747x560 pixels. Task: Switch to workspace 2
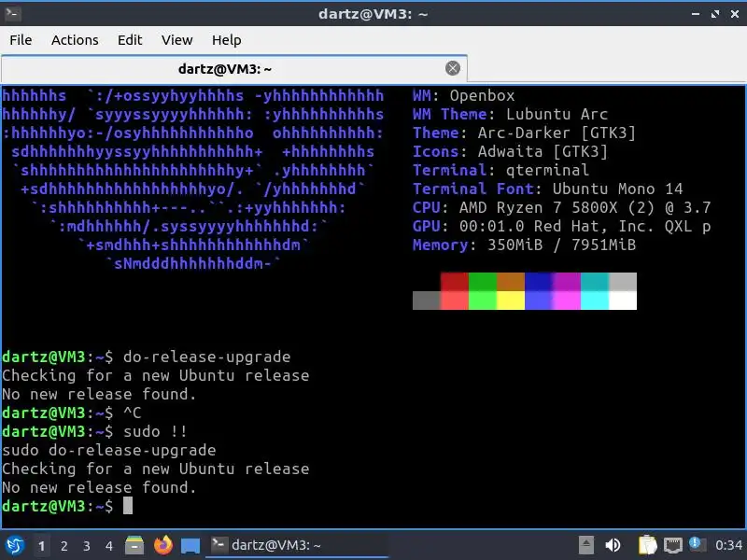(x=63, y=546)
